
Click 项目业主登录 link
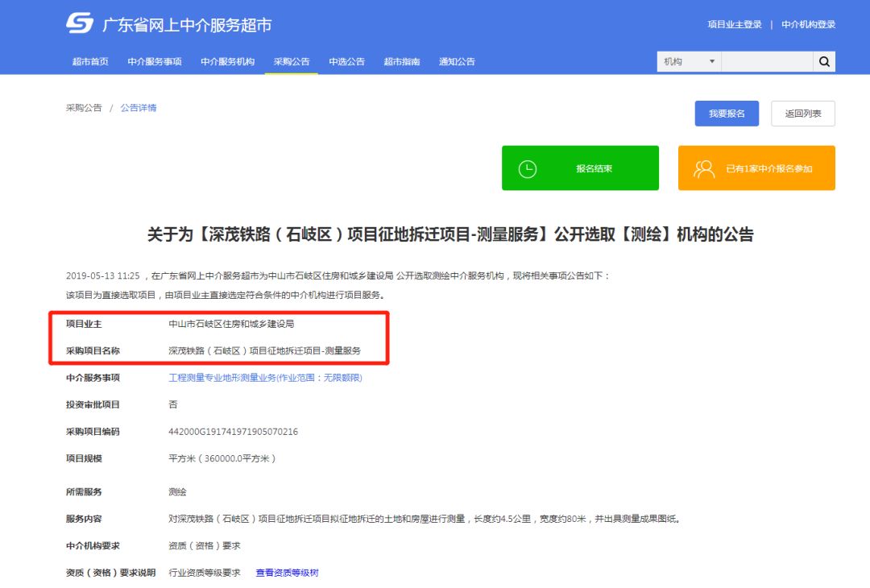[735, 24]
